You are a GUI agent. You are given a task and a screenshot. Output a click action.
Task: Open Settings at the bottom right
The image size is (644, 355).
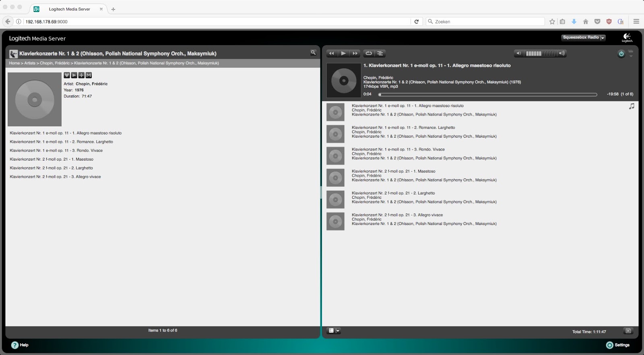[618, 345]
